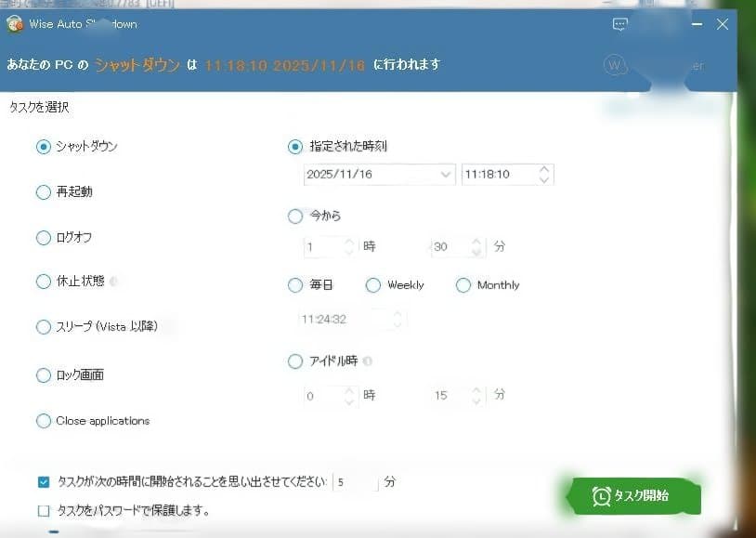Increase the 11:18:10 time spinner
The height and width of the screenshot is (538, 756).
tap(544, 170)
